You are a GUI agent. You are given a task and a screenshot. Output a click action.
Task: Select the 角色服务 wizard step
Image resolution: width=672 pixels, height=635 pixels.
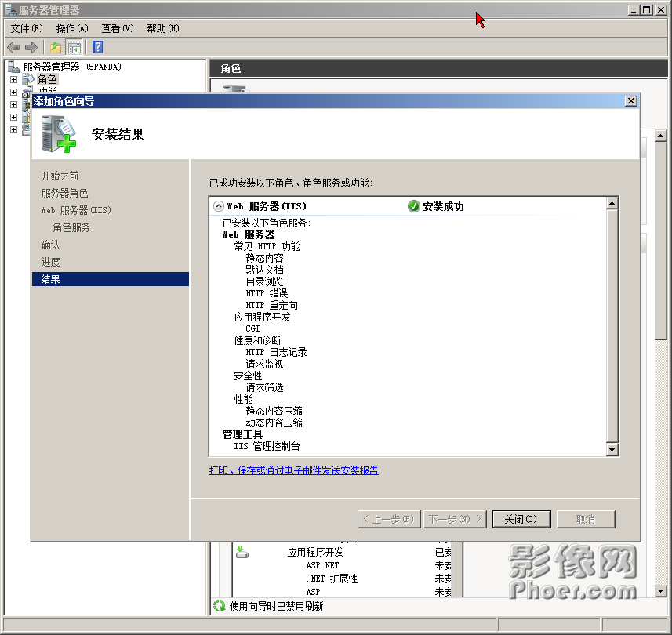point(71,227)
